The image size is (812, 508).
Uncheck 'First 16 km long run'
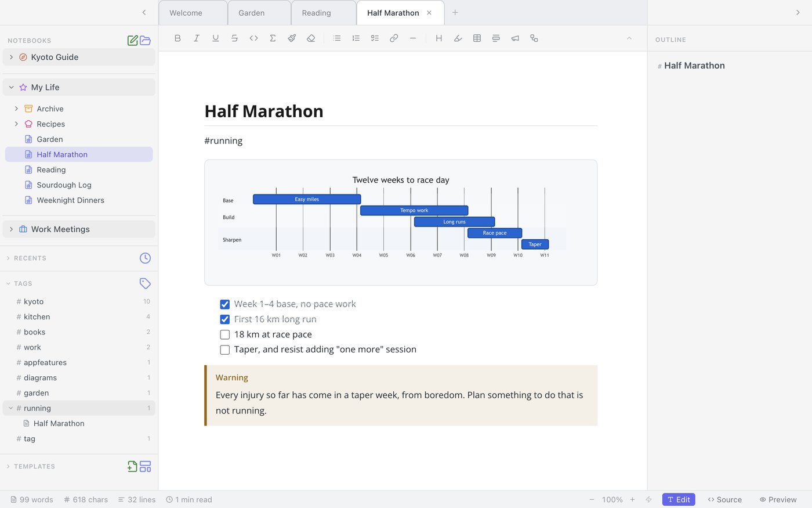225,319
